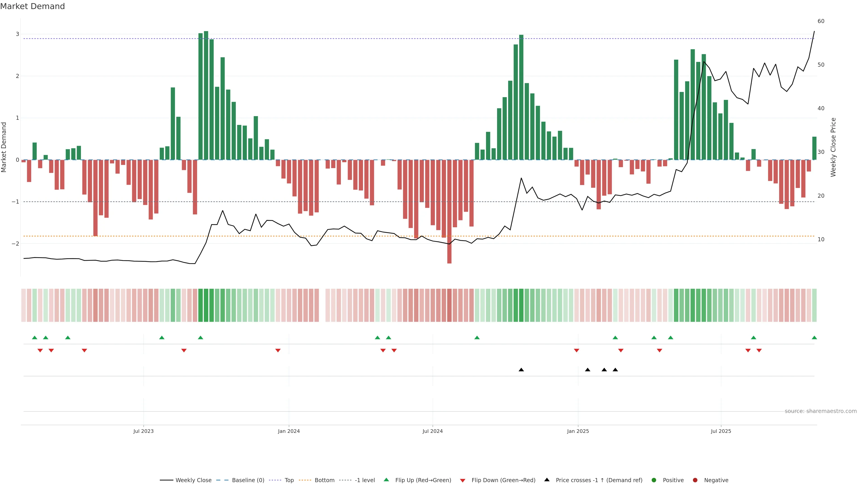
Task: Hide the Top dotted line series
Action: click(289, 480)
